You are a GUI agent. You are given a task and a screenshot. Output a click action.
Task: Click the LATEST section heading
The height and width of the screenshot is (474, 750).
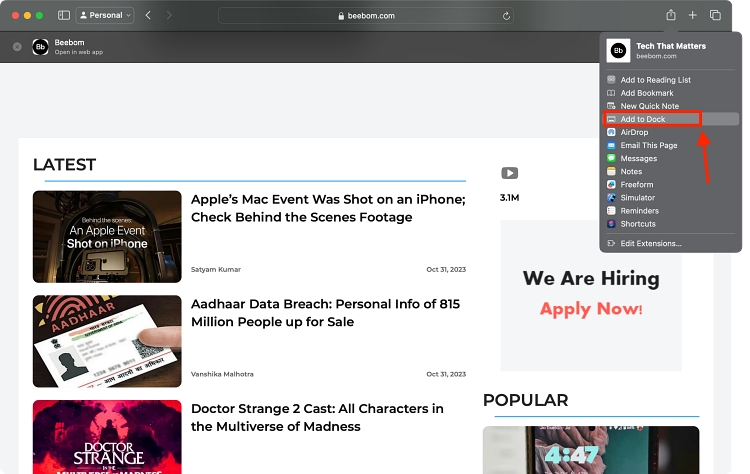(x=65, y=165)
